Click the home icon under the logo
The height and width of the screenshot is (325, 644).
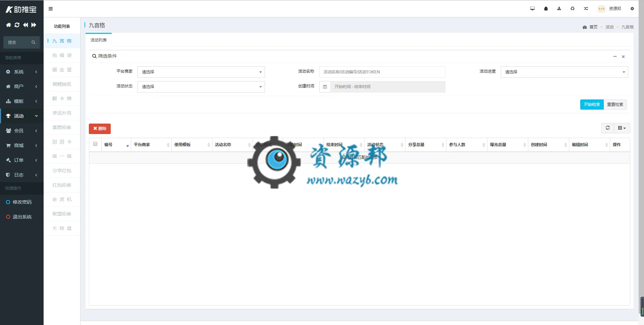point(8,25)
